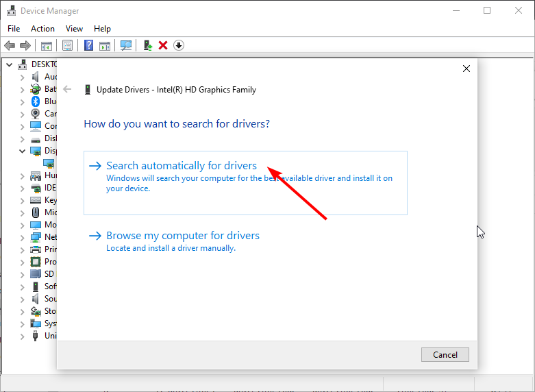Viewport: 535px width, 392px height.
Task: Click the display adapter device icon under Display adapters
Action: point(49,164)
